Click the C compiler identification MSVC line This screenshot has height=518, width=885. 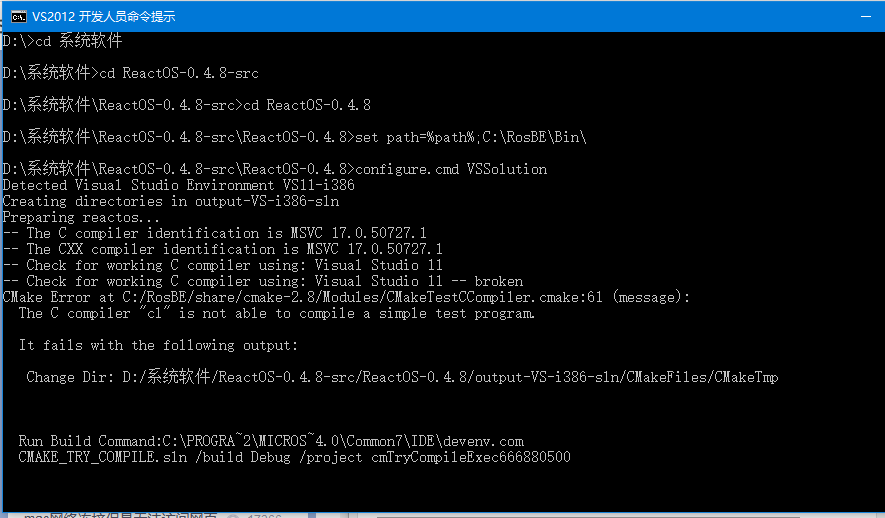tap(214, 233)
